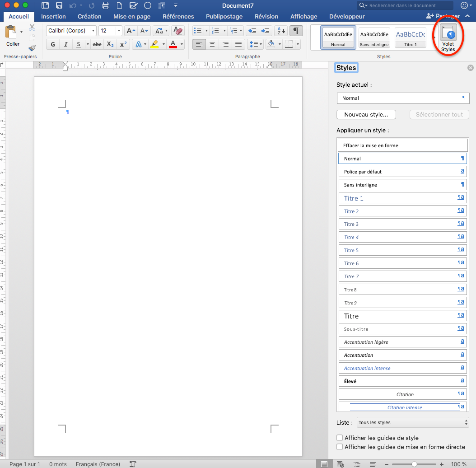Open the Liste Tous les styles dropdown
The width and height of the screenshot is (476, 468).
coord(413,422)
